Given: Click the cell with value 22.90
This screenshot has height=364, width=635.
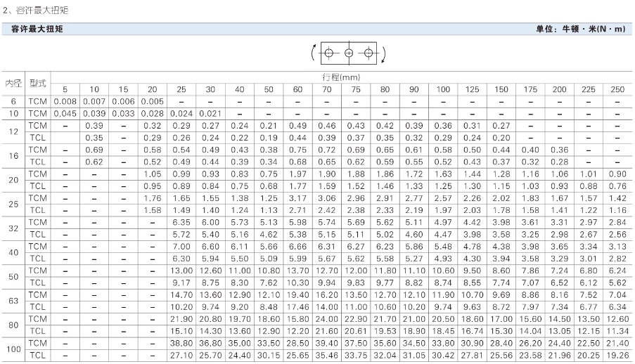Looking at the screenshot, I should (356, 319).
